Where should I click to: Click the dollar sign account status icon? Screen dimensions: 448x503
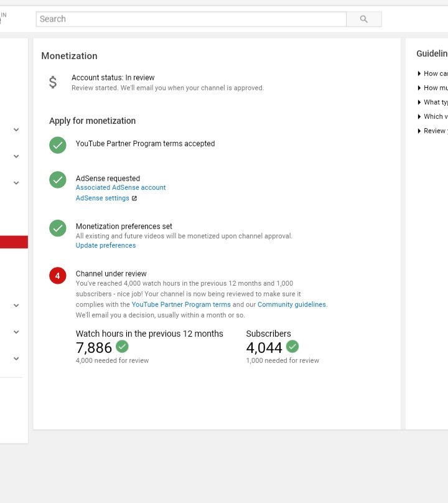click(x=53, y=82)
